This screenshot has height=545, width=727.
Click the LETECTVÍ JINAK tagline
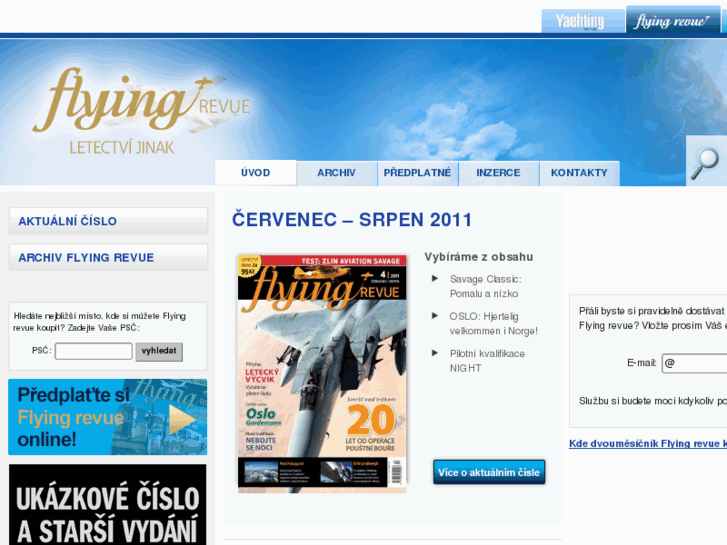[122, 147]
